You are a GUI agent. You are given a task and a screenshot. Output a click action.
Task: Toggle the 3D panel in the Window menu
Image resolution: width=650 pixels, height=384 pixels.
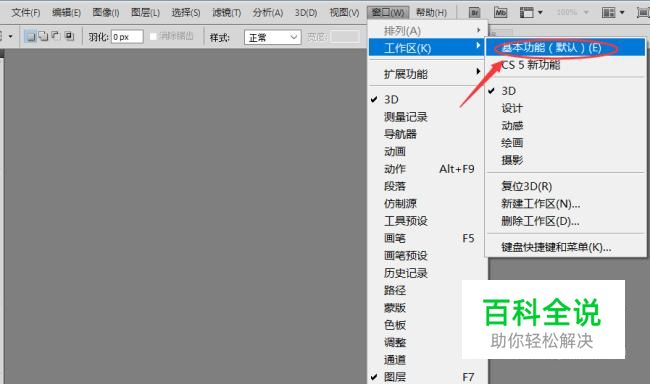pos(427,100)
